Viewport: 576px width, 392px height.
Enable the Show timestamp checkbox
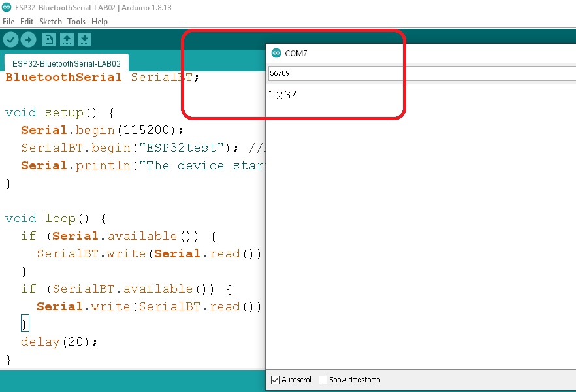pos(323,380)
